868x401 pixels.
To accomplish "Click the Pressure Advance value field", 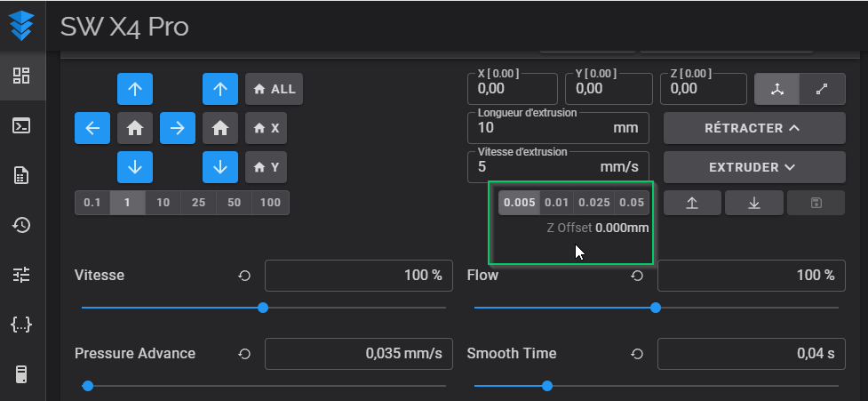I will point(359,353).
